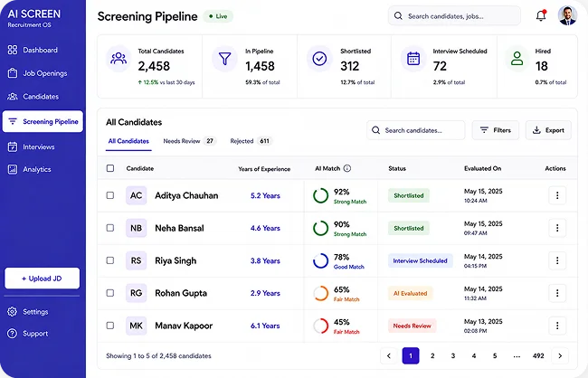Switch to the Rejected tab
This screenshot has height=378, width=588.
coord(251,141)
